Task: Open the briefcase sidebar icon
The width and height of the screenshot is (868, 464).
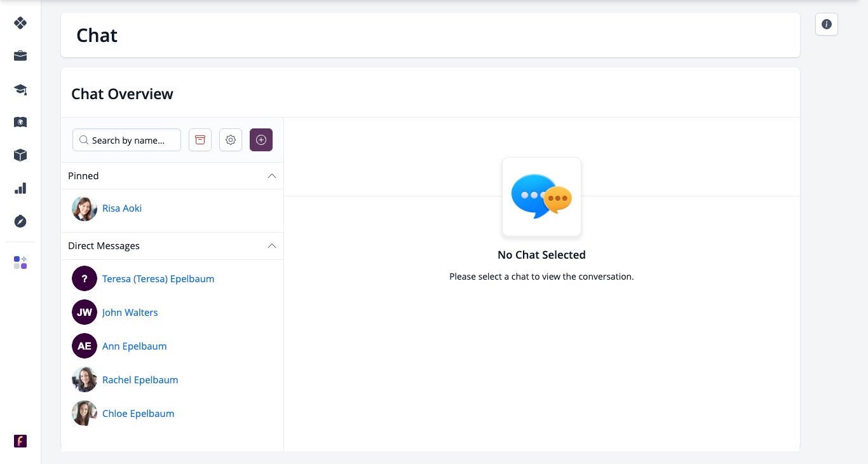Action: pyautogui.click(x=20, y=56)
